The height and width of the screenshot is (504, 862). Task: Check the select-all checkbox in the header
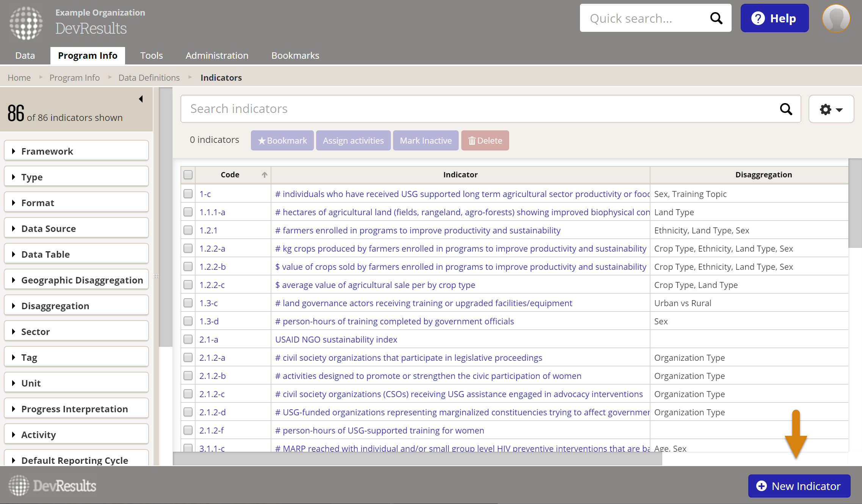tap(188, 175)
